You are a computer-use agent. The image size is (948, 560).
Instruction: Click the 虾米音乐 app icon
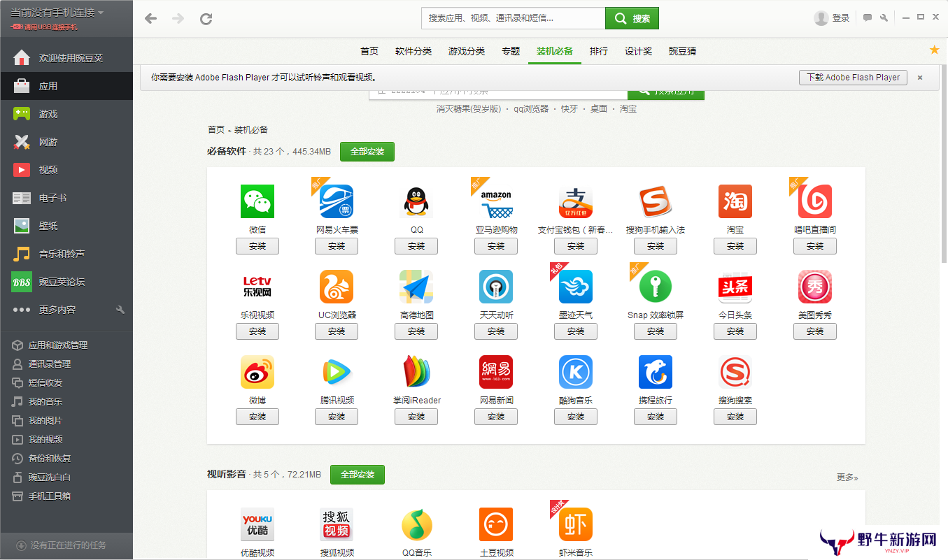[x=576, y=524]
